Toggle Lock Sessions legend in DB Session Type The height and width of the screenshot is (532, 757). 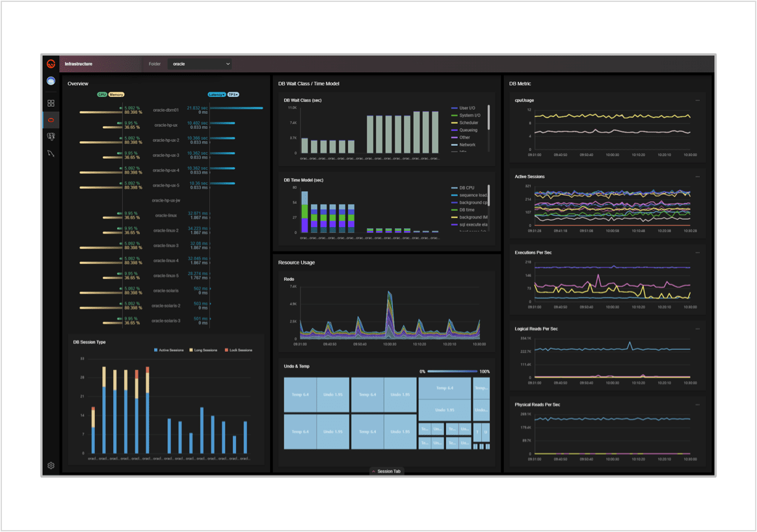239,351
